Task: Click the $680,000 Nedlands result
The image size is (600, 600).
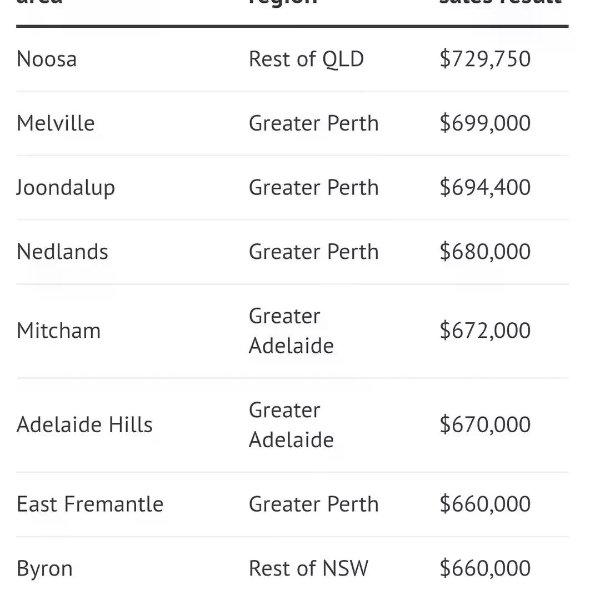Action: [x=485, y=252]
